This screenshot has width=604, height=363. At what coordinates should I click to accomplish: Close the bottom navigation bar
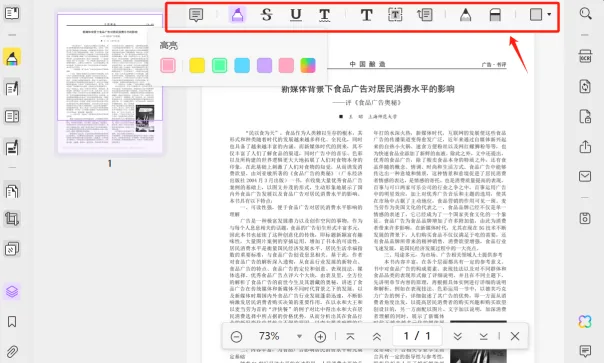515,336
